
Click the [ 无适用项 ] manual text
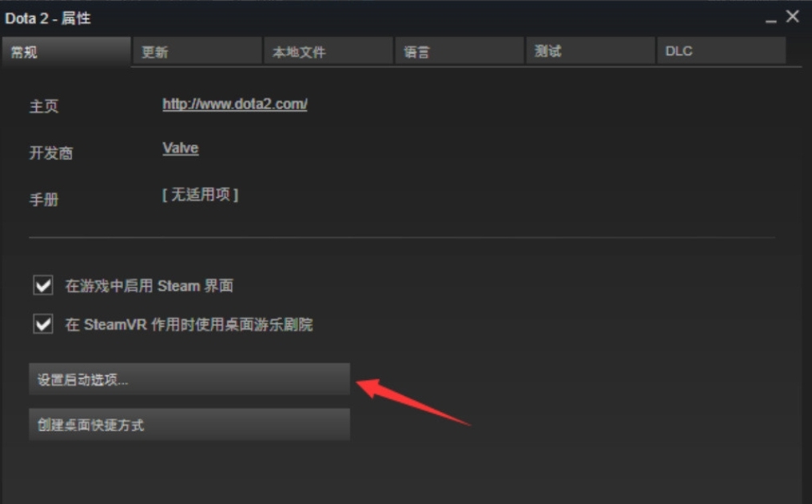[200, 195]
